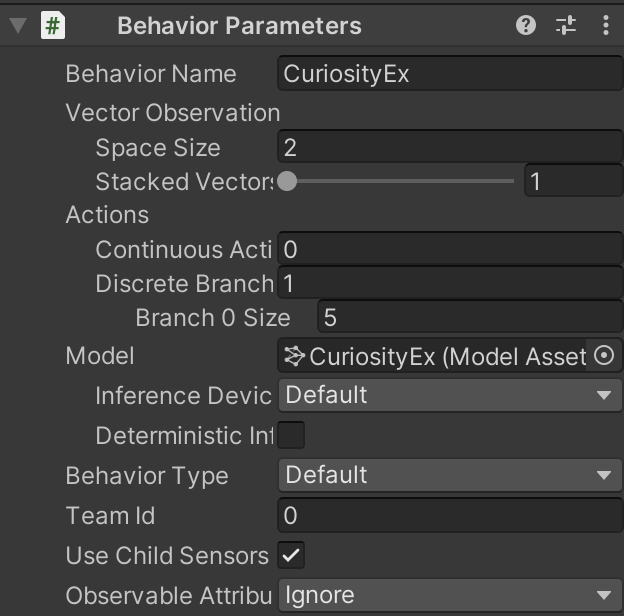Viewport: 624px width, 616px height.
Task: Open the component help reference icon
Action: tap(526, 26)
